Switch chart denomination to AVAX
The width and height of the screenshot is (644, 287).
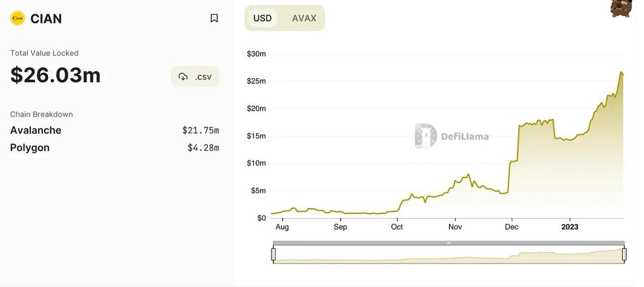pyautogui.click(x=304, y=18)
